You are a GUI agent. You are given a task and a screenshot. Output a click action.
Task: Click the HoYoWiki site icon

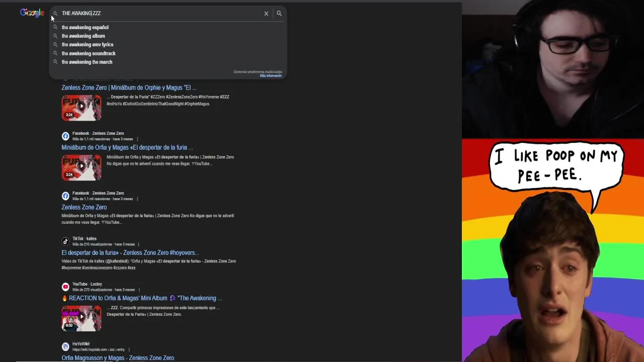(x=65, y=347)
